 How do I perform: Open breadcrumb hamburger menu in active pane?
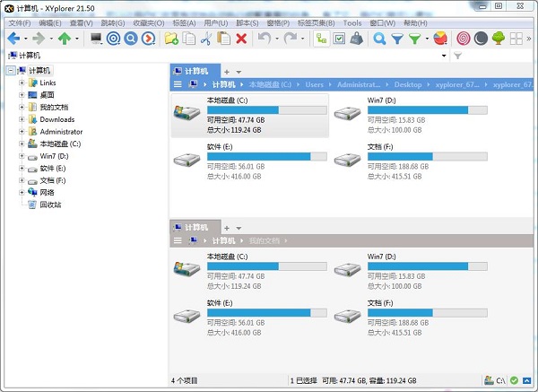(178, 84)
